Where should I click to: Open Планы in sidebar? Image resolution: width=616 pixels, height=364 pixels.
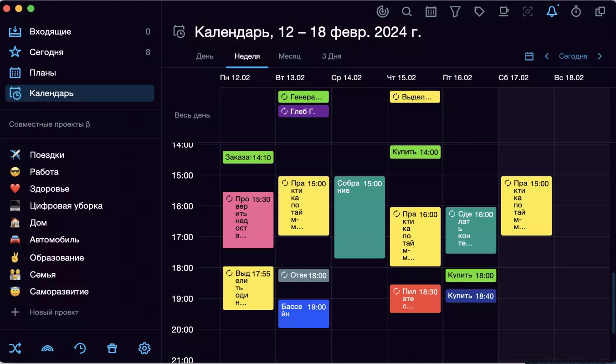[80, 73]
